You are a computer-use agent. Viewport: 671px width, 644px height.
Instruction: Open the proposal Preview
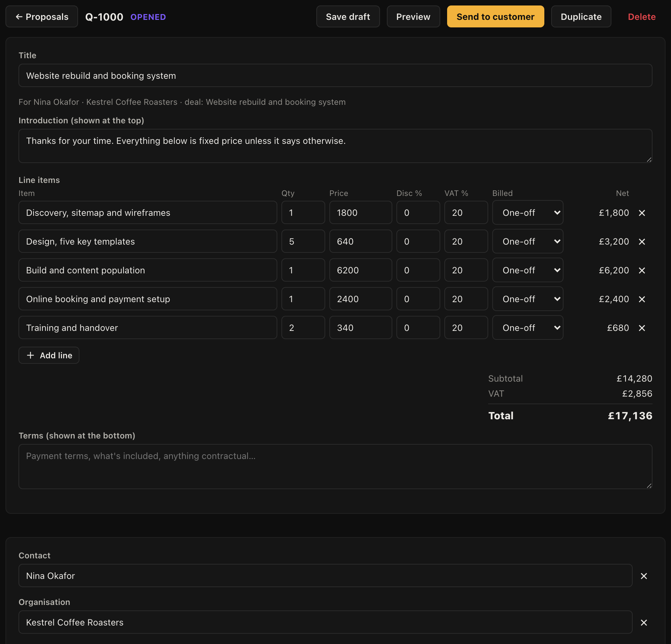tap(413, 16)
